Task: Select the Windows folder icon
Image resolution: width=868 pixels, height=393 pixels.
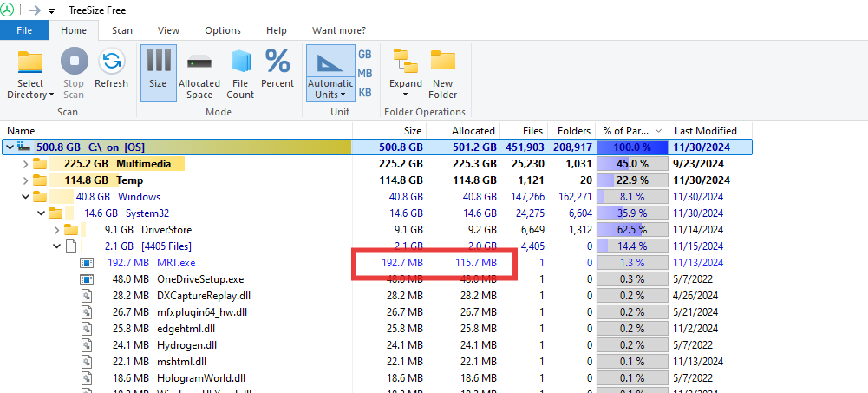Action: click(40, 196)
